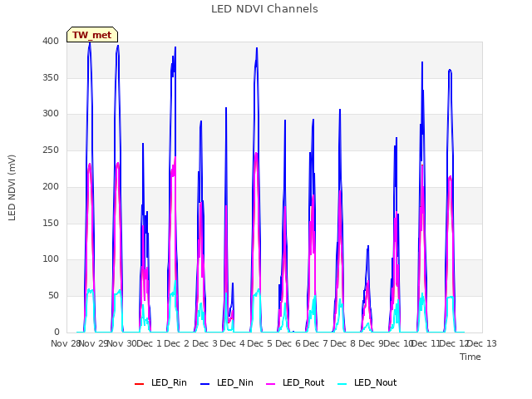Click the 300 y-axis tick label

click(51, 114)
